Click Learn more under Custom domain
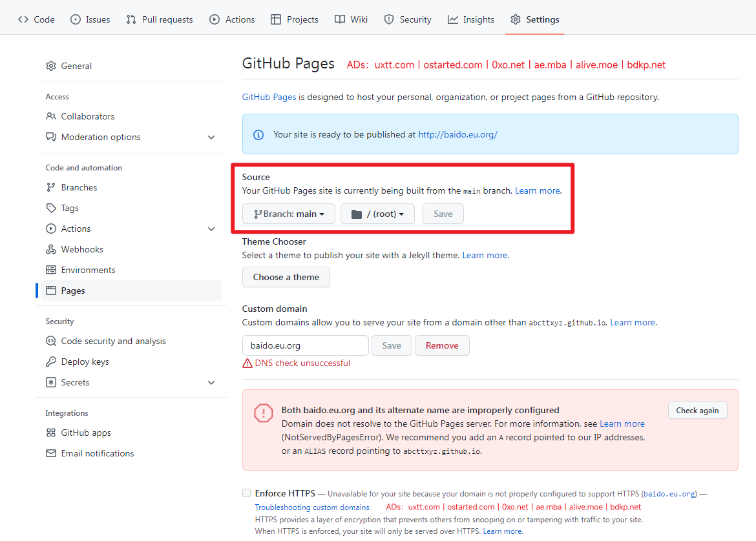The height and width of the screenshot is (541, 756). (633, 322)
